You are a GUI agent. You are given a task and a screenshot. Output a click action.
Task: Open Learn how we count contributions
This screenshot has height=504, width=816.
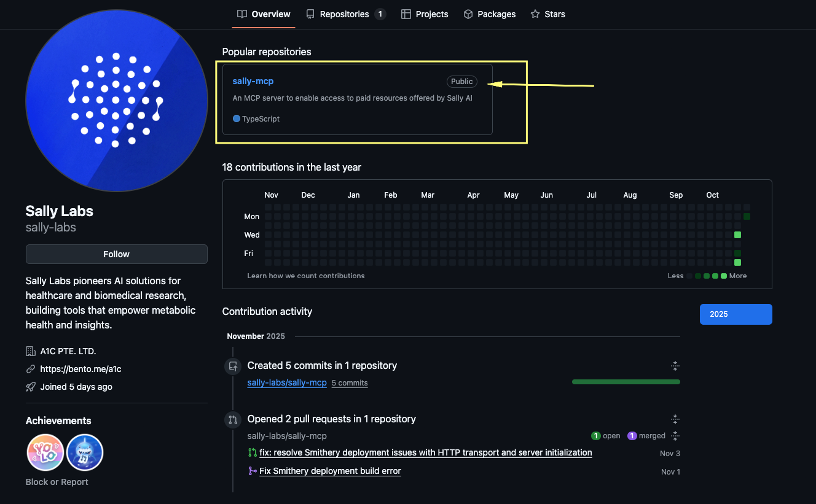(x=306, y=276)
